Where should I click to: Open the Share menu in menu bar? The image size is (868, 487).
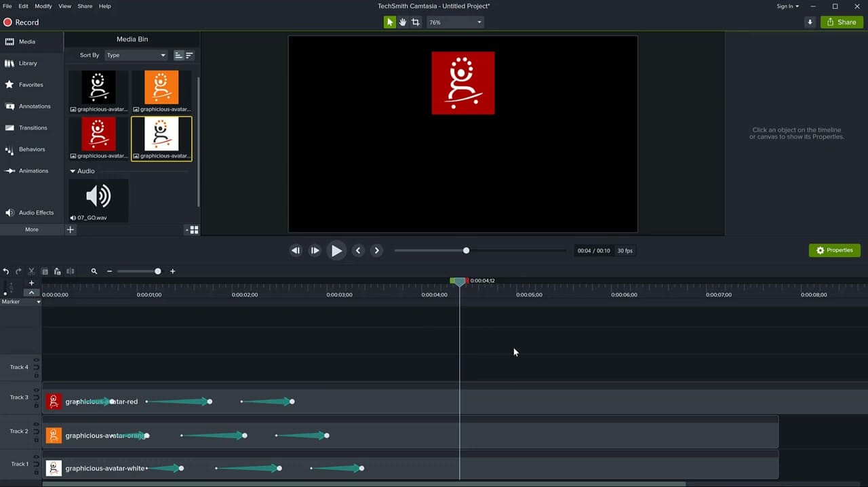[x=84, y=6]
